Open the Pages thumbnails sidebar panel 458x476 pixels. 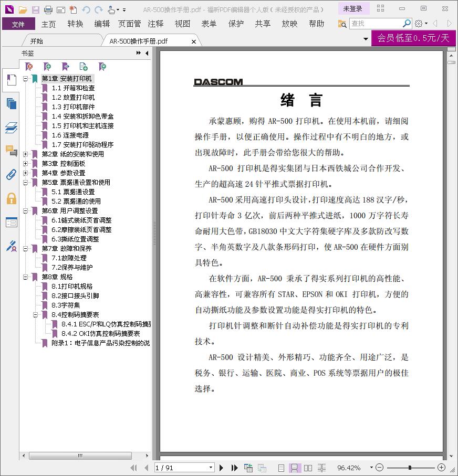coord(12,104)
